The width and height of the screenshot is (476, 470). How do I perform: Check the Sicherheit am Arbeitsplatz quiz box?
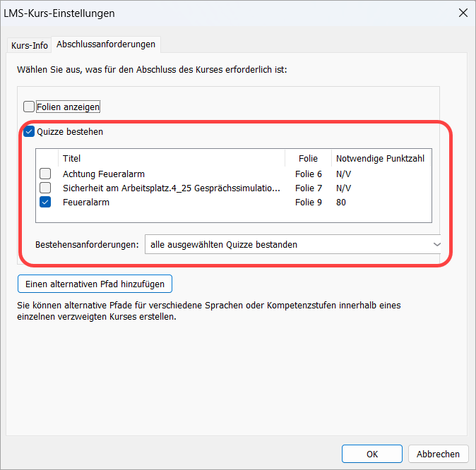coord(45,188)
